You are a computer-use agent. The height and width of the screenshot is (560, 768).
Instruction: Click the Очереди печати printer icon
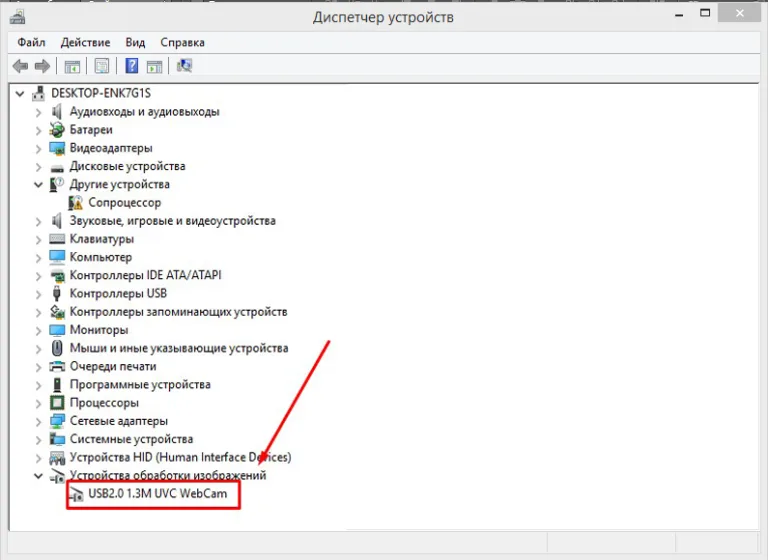57,366
